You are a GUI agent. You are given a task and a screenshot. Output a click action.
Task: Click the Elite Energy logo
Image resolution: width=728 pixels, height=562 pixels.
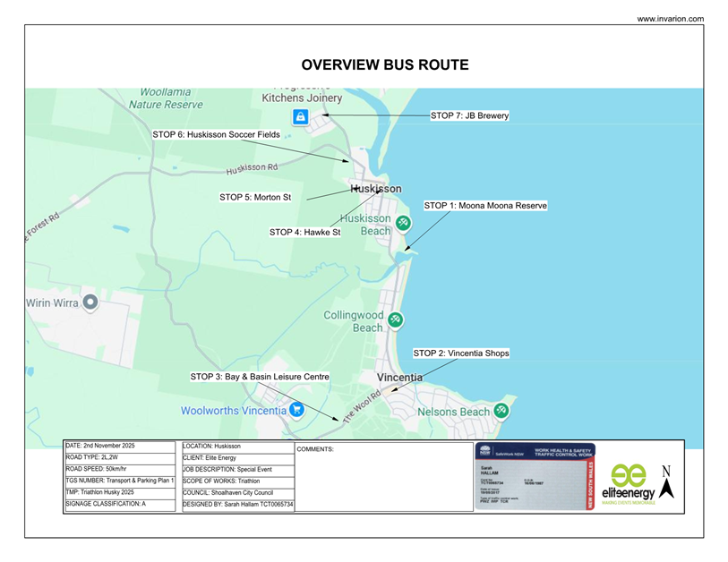click(627, 476)
